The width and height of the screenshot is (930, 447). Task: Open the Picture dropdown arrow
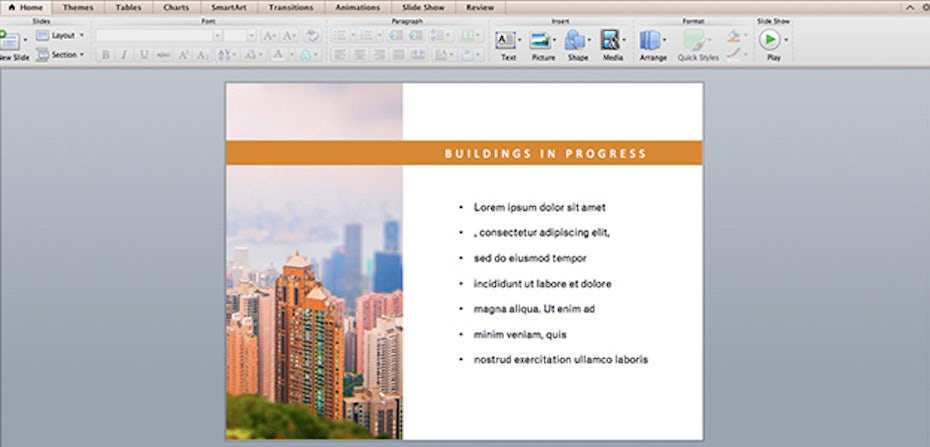coord(554,40)
